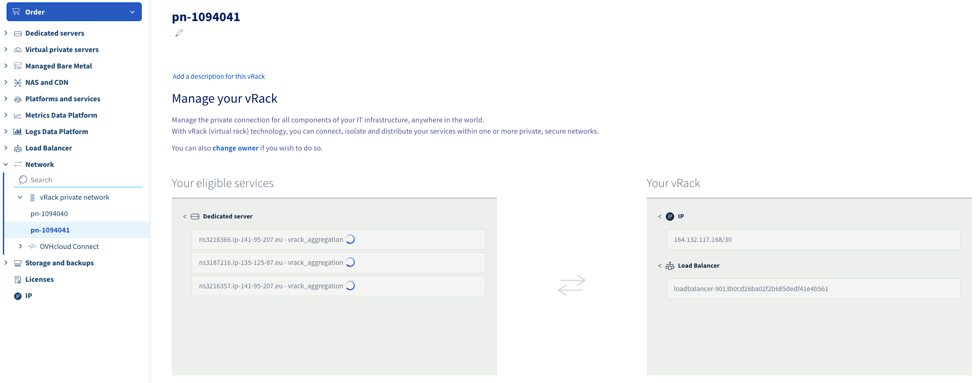Click the Logs Data Platform bar icon
Screen dimensions: 980x383
(18, 132)
